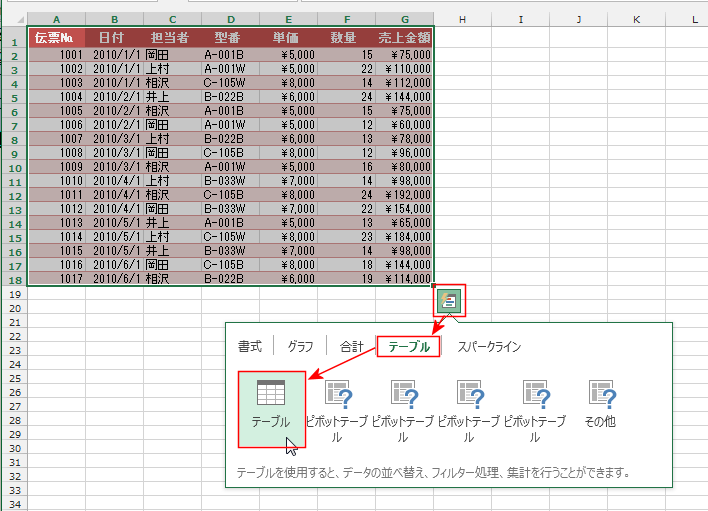Select column K header
708x511 pixels.
[x=637, y=19]
